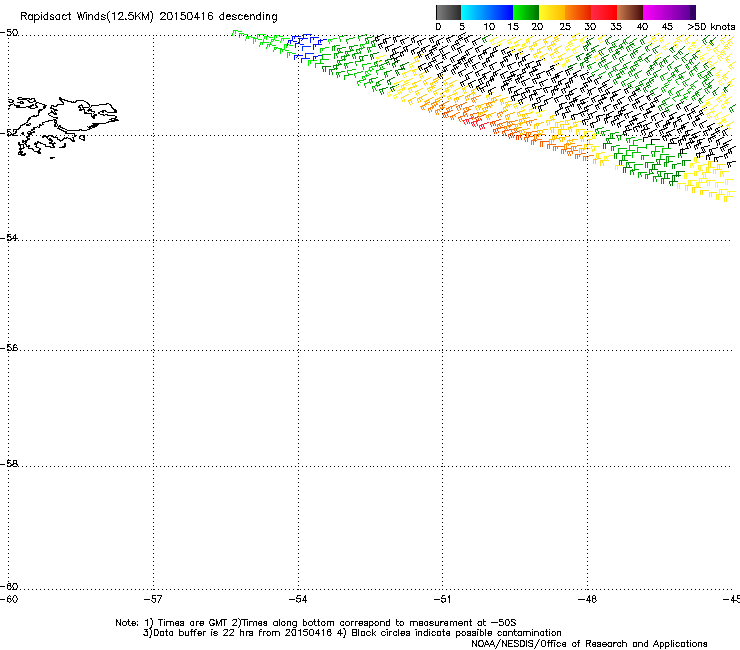Click the legend label '35'
The width and height of the screenshot is (740, 650).
coord(616,27)
